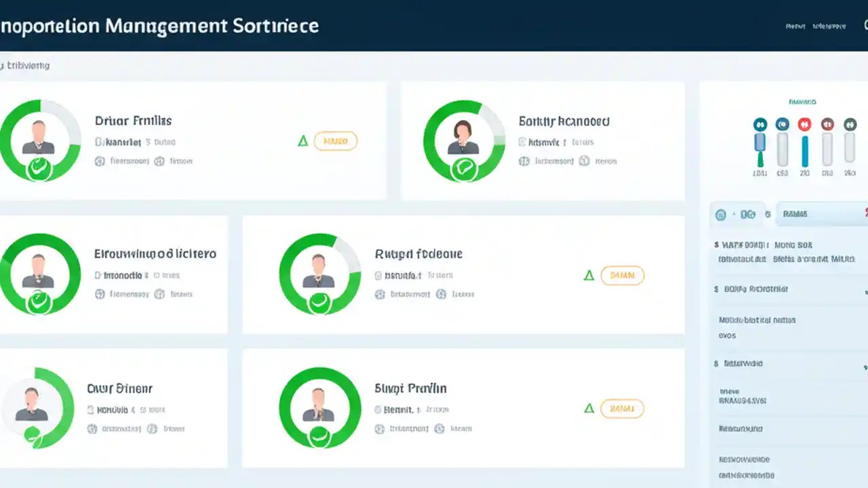Click the circular filter icon above the sidebar list
Image resolution: width=868 pixels, height=488 pixels.
[720, 214]
